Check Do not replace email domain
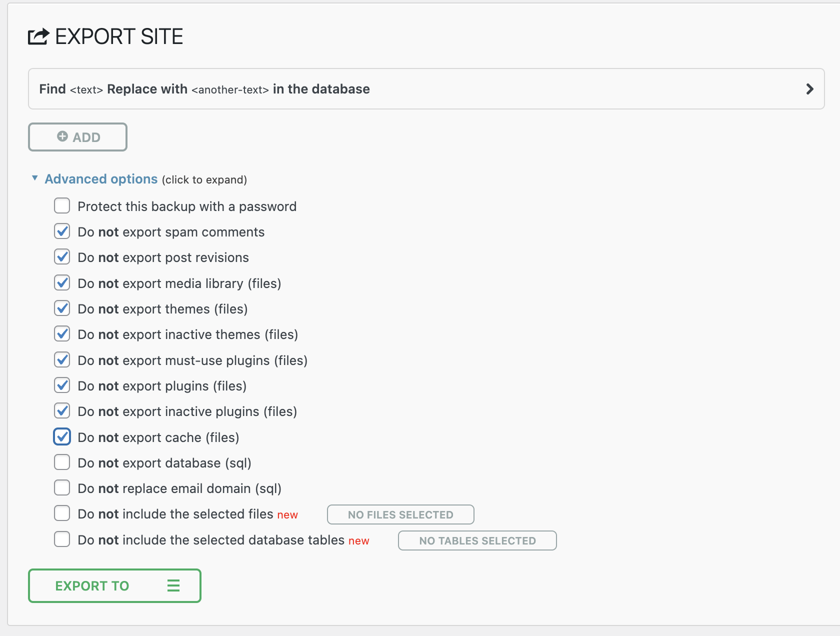840x636 pixels. pyautogui.click(x=62, y=488)
